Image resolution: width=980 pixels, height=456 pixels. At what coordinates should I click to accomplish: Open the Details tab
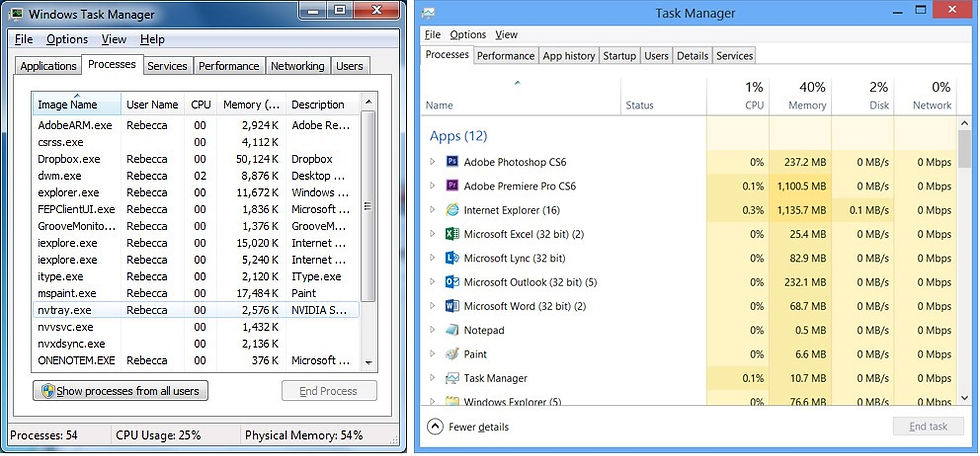[x=692, y=56]
